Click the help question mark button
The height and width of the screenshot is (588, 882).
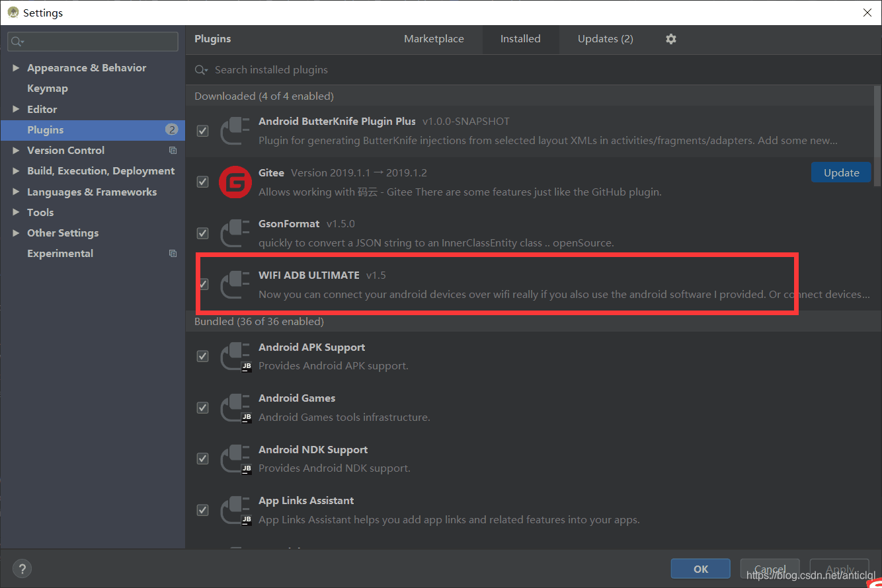point(22,568)
